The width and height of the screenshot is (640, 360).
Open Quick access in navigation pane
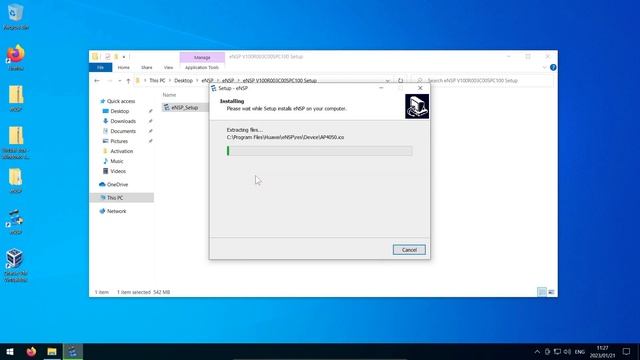click(121, 101)
